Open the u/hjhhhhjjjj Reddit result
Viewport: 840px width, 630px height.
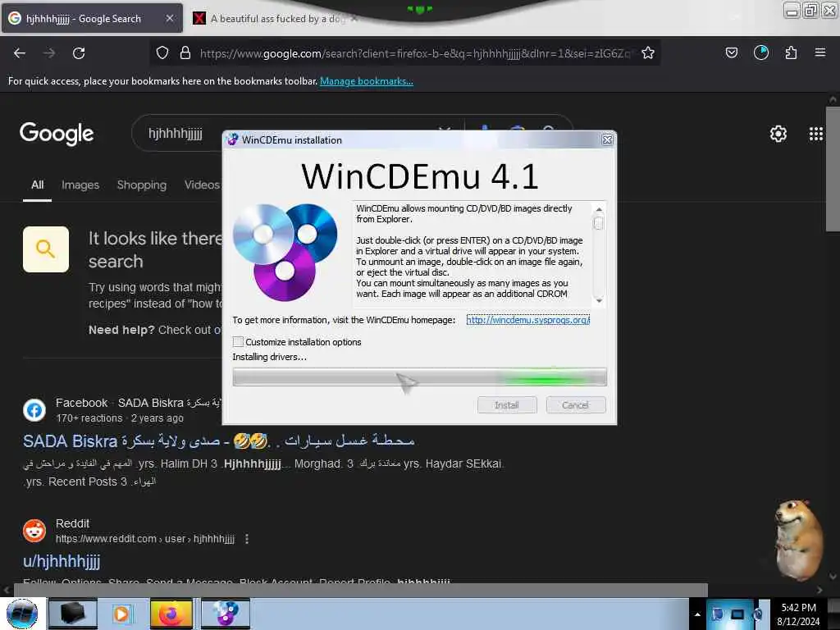pyautogui.click(x=62, y=561)
